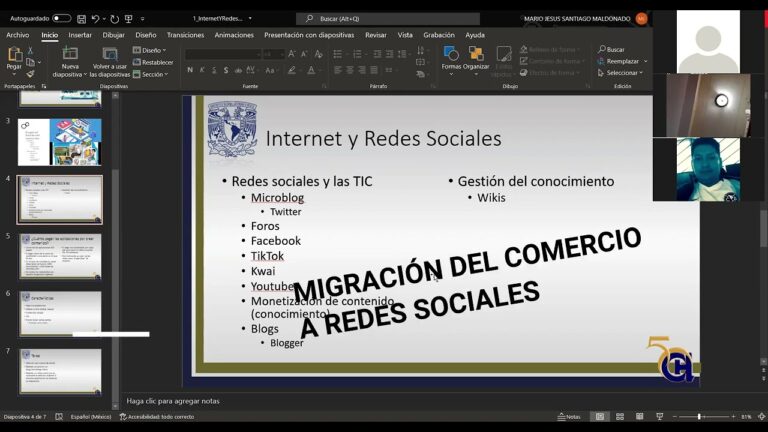Open the Sección dropdown
Viewport: 768px width, 432px height.
click(x=150, y=74)
